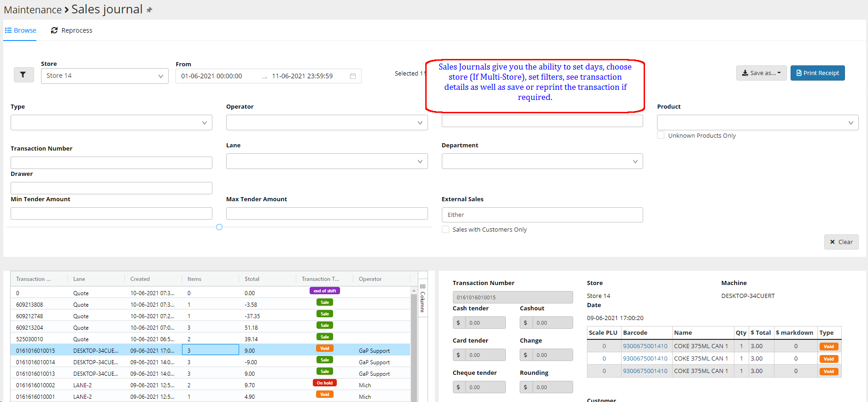
Task: Open the calendar icon in date range
Action: [353, 76]
